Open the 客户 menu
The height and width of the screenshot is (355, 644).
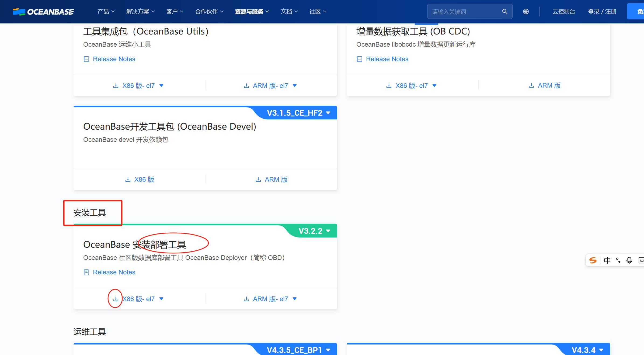pos(175,12)
